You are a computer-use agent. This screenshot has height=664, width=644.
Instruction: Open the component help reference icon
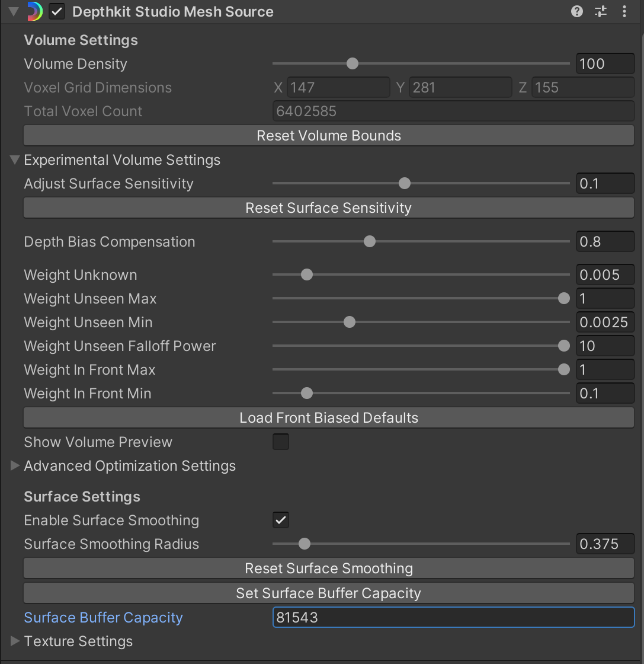(576, 11)
